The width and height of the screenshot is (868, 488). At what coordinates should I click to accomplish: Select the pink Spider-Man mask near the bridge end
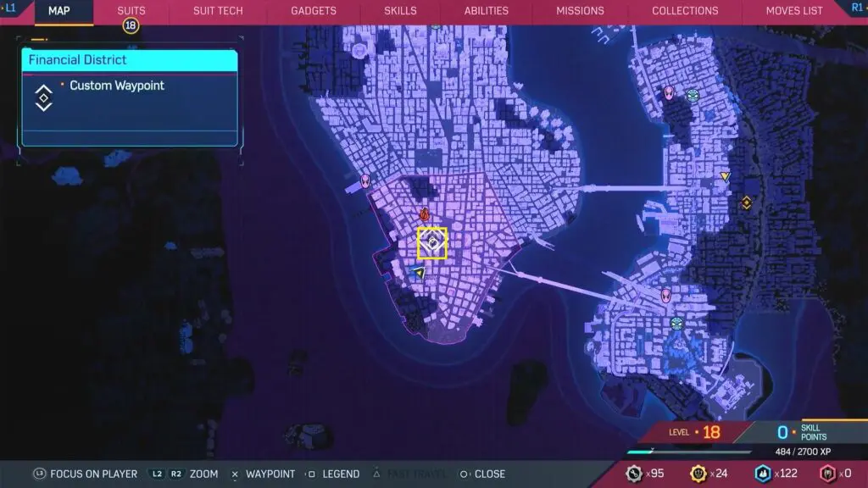tap(666, 295)
